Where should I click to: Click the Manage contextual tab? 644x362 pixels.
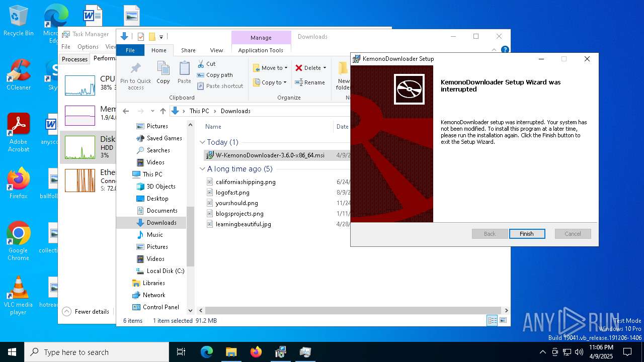tap(261, 38)
